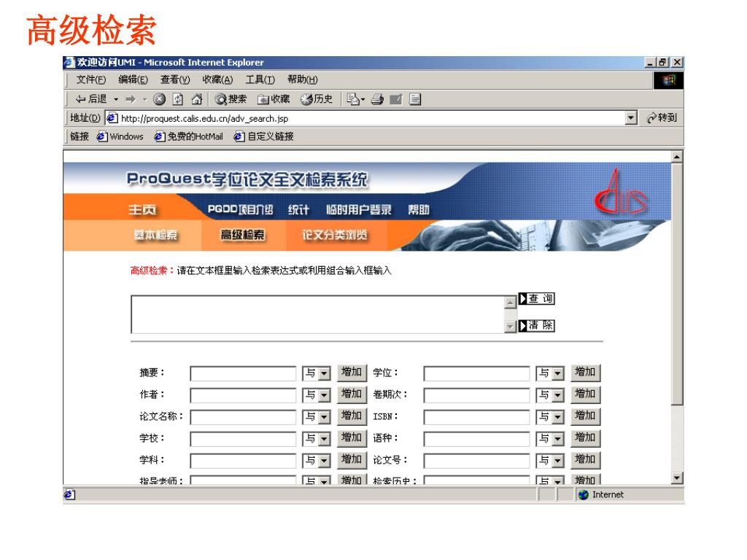Expand the address bar dropdown arrow

coord(631,117)
